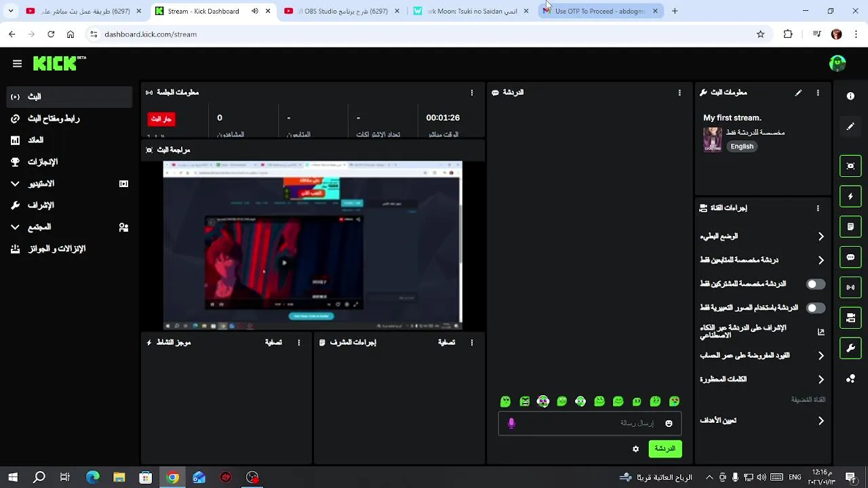Toggle the document panel icon in right sidebar

850,226
